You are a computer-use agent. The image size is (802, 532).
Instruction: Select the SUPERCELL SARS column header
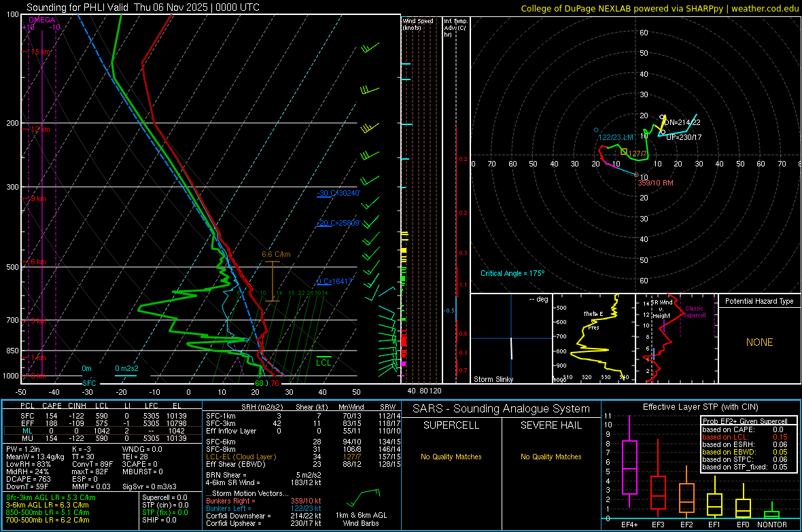click(451, 425)
